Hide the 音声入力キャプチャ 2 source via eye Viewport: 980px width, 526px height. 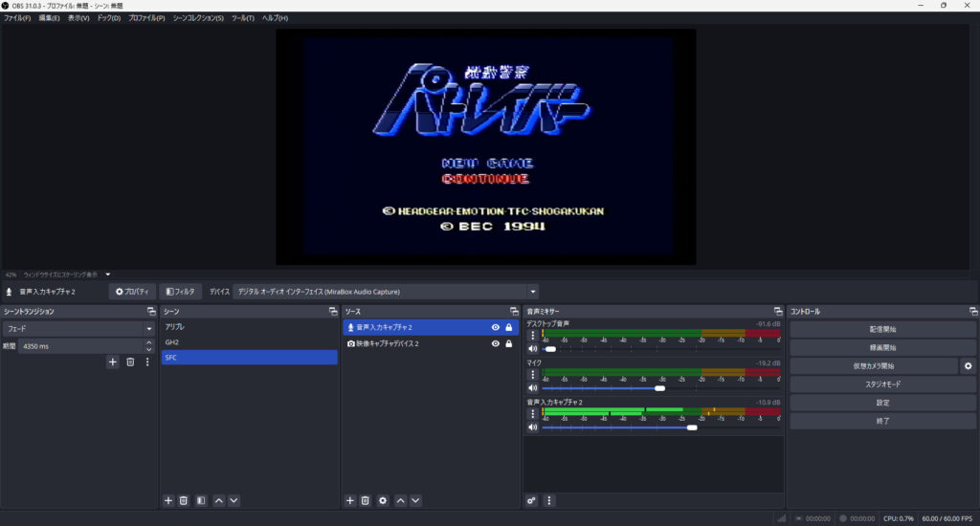tap(495, 327)
